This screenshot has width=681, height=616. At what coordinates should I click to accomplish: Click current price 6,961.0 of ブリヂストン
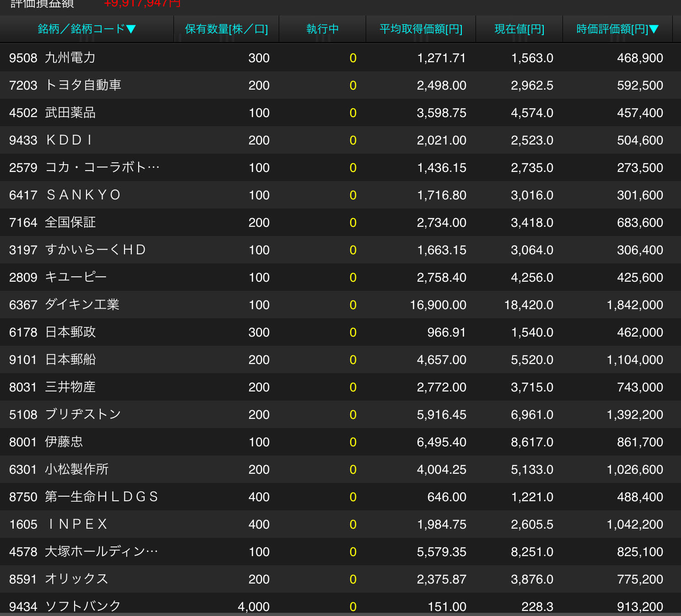point(532,415)
